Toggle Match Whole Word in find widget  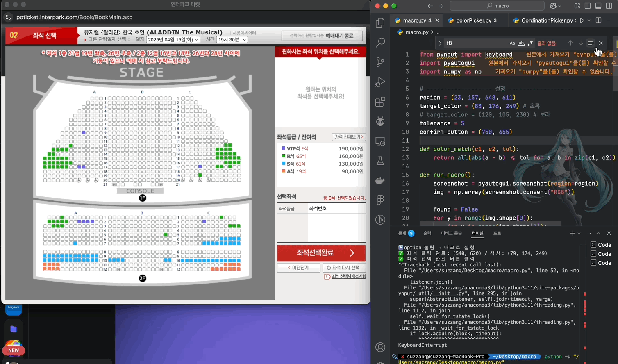521,43
